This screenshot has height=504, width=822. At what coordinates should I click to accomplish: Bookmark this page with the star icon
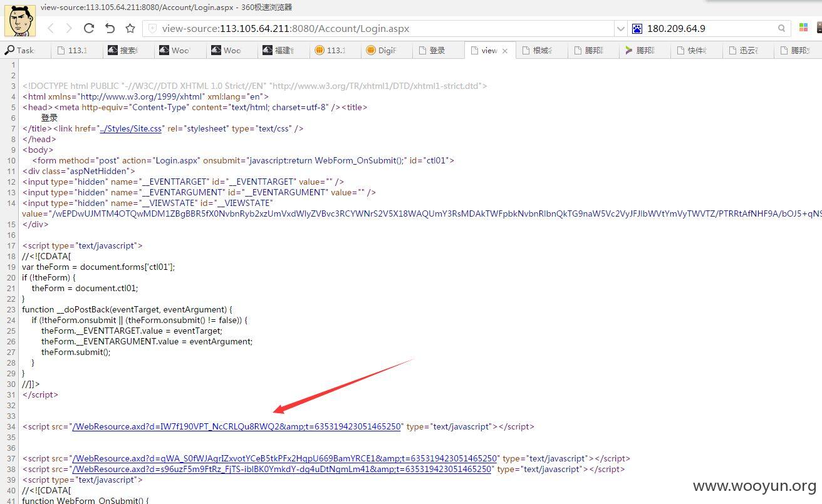130,28
